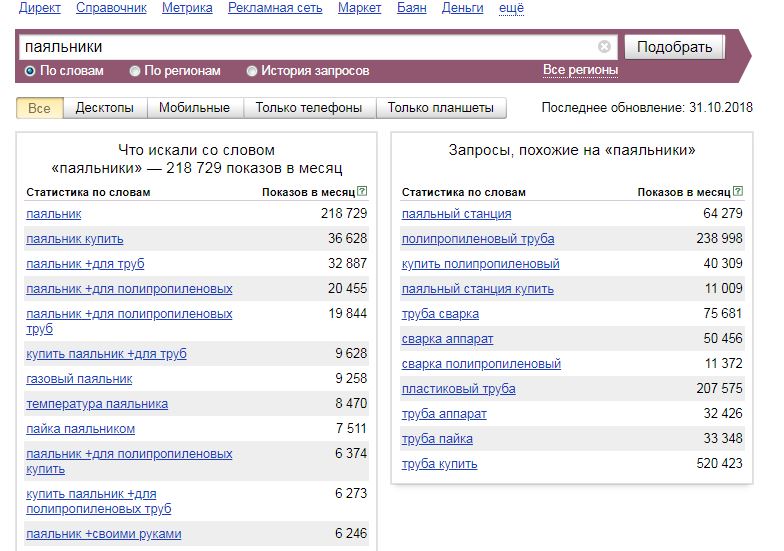Switch to the 'Десктопы' tab
Image resolution: width=784 pixels, height=551 pixels.
pyautogui.click(x=105, y=108)
